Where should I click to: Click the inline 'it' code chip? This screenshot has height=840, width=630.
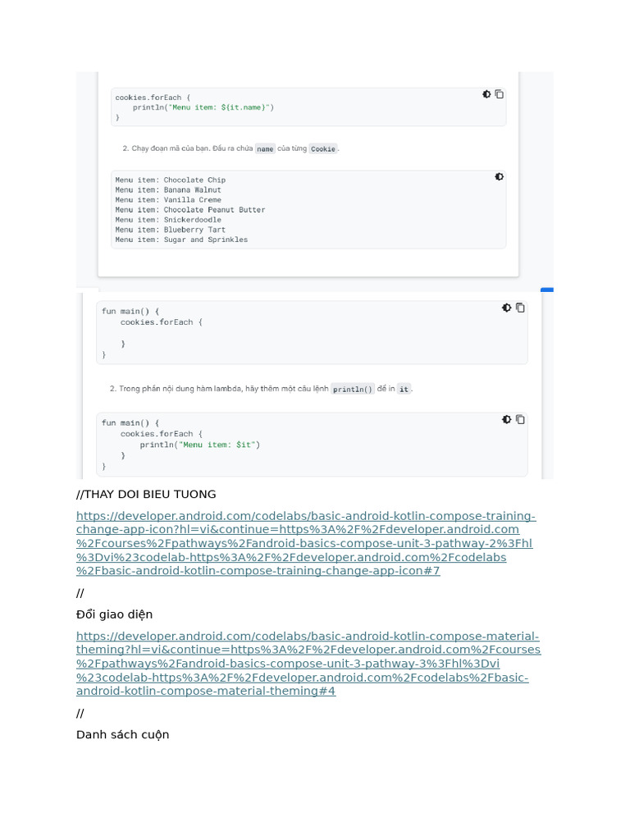[404, 389]
